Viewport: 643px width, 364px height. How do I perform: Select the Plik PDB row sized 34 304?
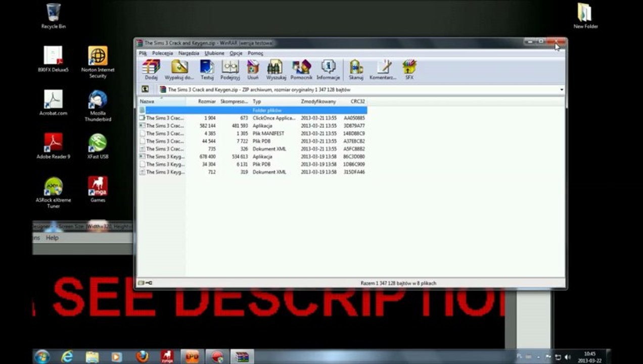click(x=252, y=164)
